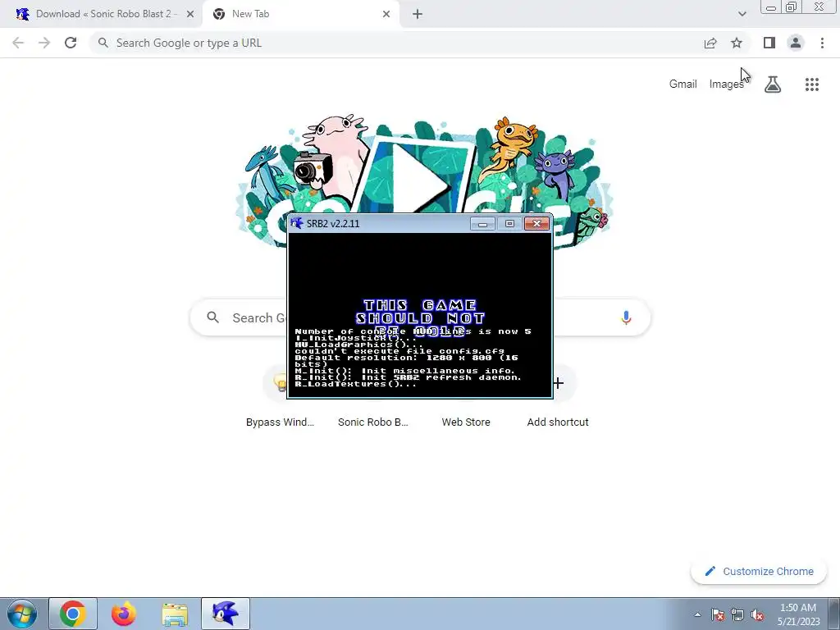Open a new tab with plus button
This screenshot has height=630, width=840.
418,14
